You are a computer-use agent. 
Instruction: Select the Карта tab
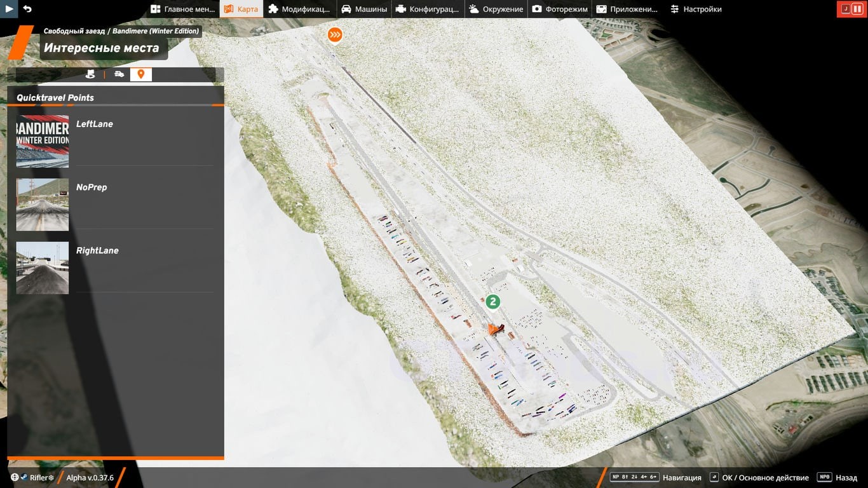(x=241, y=9)
